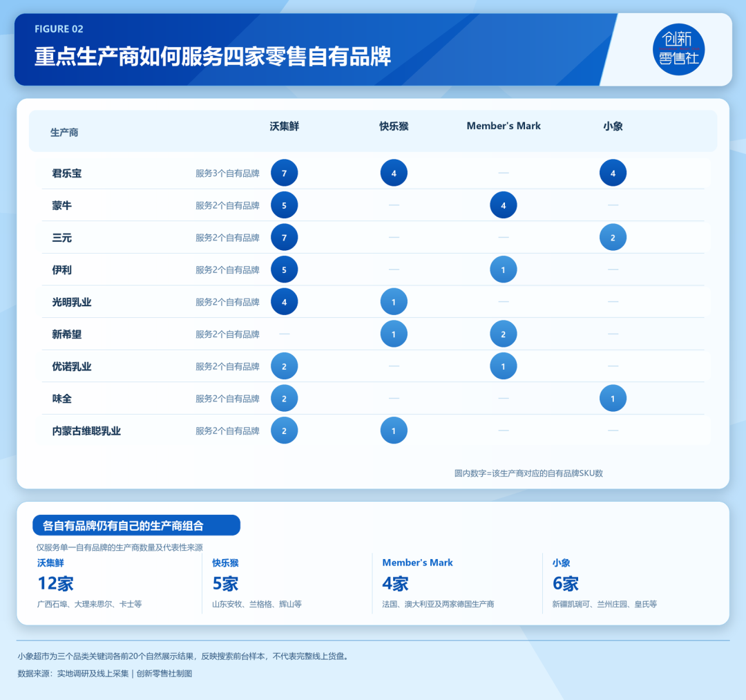Click 内蒙古维聪乳业's 快乐猴 bubble showing 1

[394, 431]
